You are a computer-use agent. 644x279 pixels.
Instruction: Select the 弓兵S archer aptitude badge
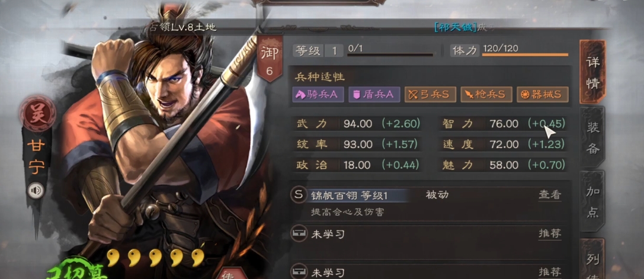[x=430, y=95]
